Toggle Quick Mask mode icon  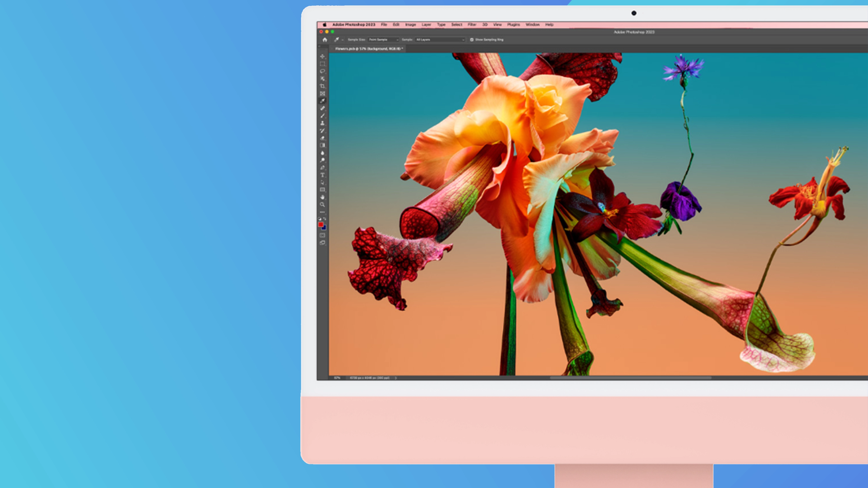point(322,235)
